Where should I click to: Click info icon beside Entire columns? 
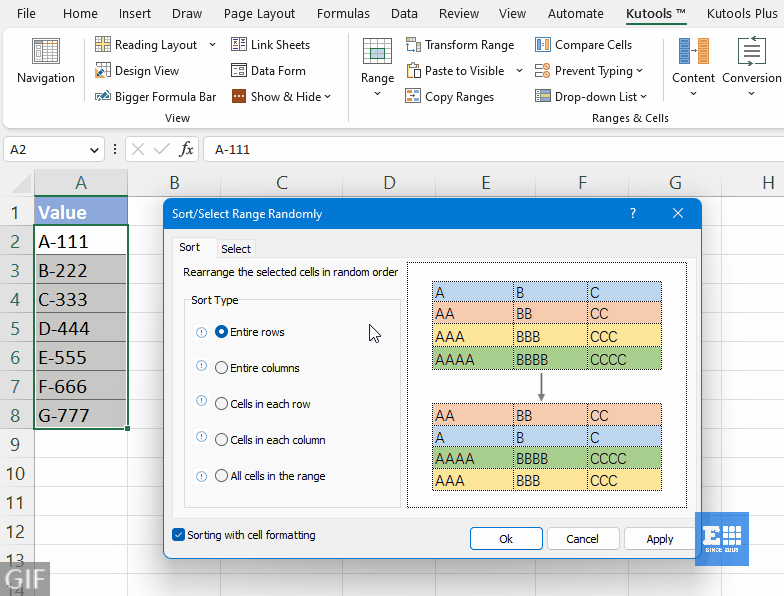pos(201,366)
